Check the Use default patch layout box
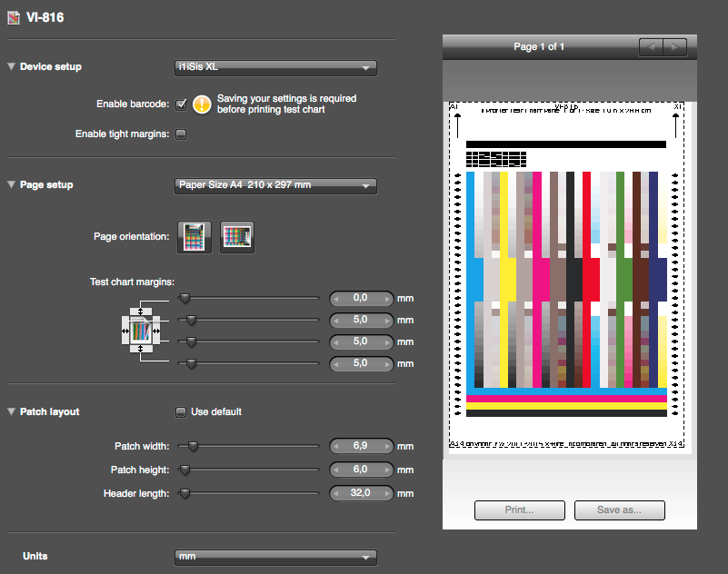Viewport: 728px width, 574px height. (x=181, y=411)
